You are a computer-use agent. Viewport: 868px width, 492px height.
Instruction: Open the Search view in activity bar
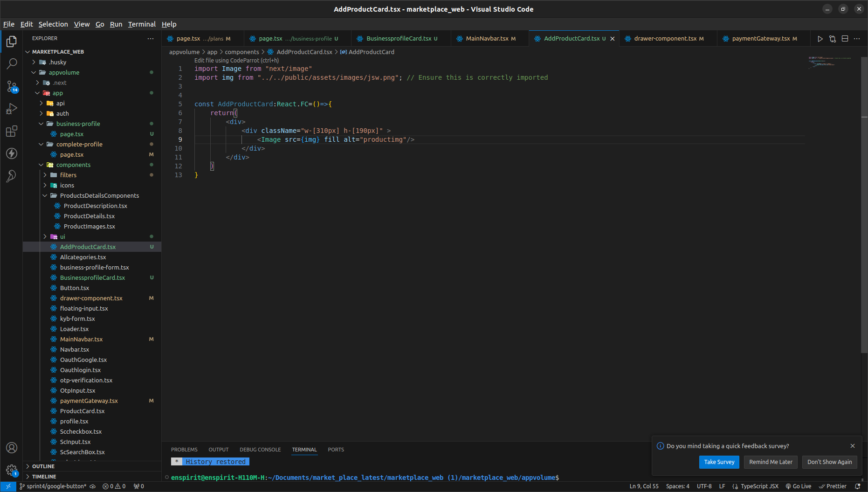[x=12, y=63]
